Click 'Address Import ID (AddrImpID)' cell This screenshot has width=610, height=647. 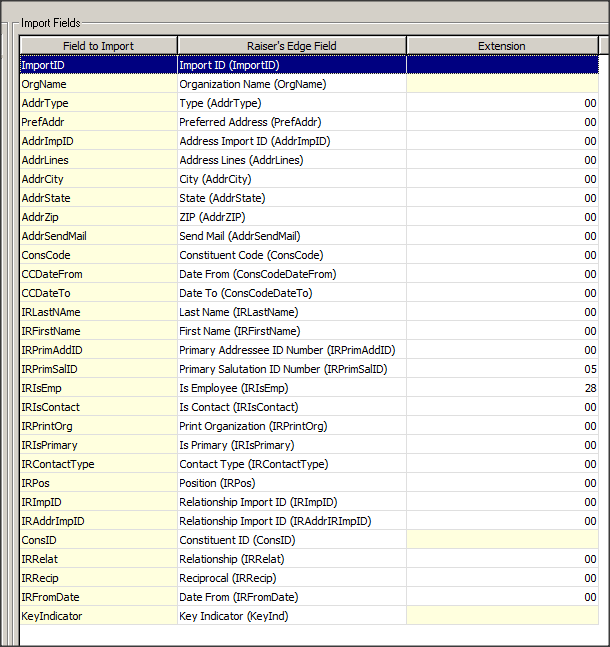click(x=292, y=141)
